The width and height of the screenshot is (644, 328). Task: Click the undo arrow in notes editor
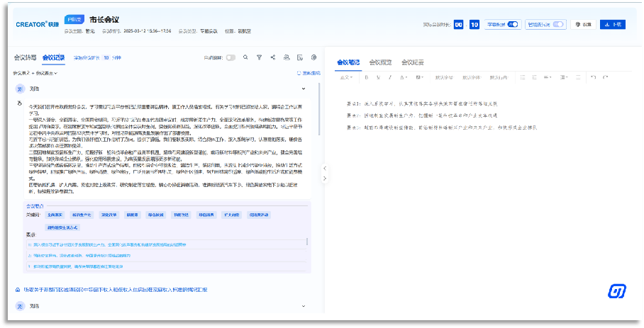[593, 77]
